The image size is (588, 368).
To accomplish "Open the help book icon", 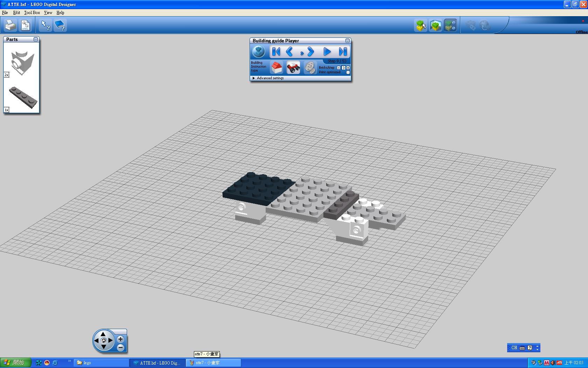I will point(60,25).
